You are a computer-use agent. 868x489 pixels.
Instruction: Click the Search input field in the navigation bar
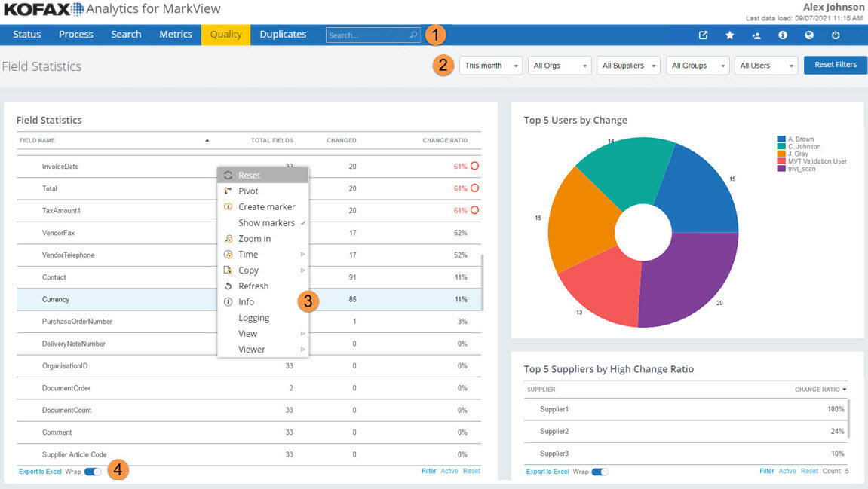pyautogui.click(x=367, y=35)
